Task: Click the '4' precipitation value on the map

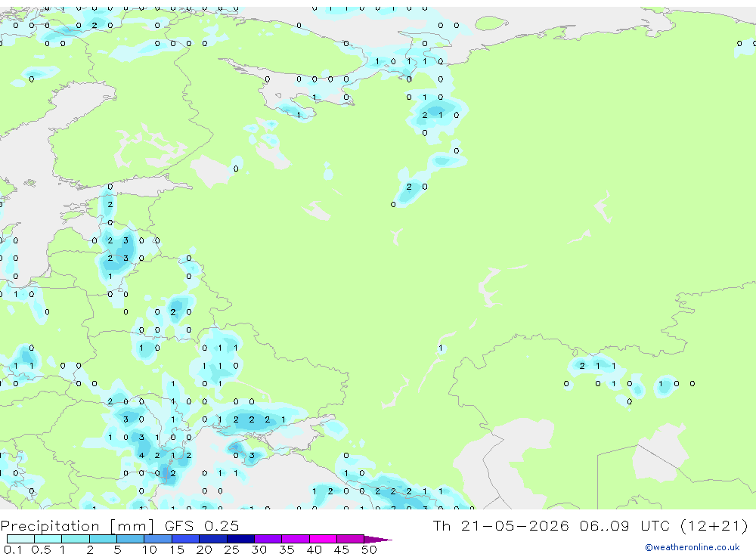Action: (x=141, y=455)
